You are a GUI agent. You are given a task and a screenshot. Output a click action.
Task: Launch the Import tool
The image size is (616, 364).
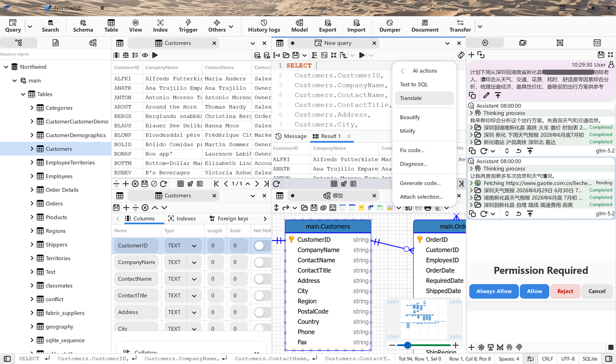coord(356,26)
